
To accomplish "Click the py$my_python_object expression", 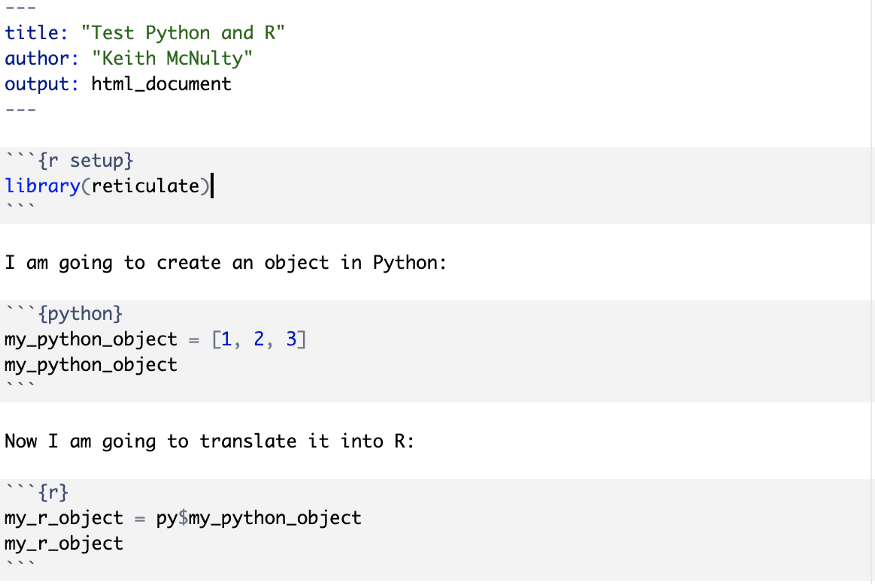I will point(258,518).
